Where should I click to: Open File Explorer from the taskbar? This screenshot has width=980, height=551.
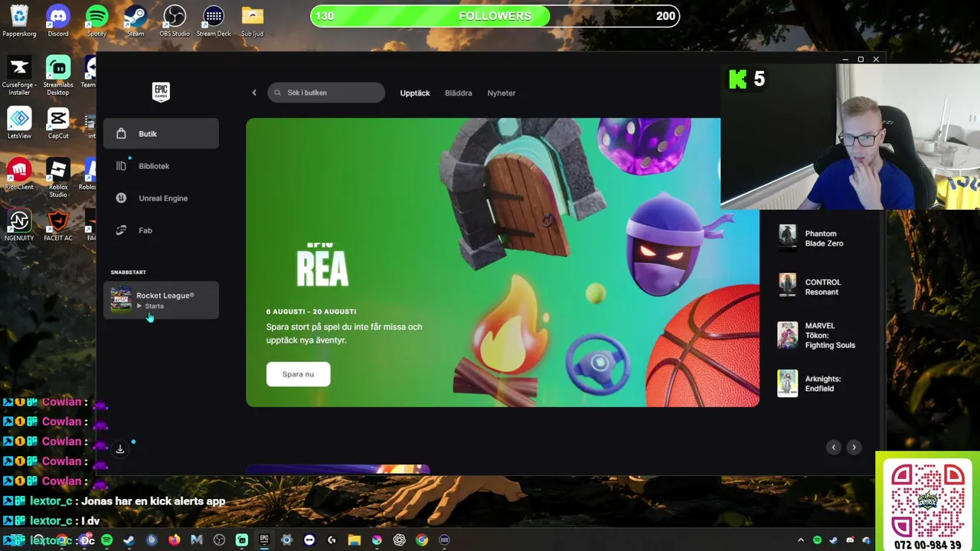pos(354,540)
